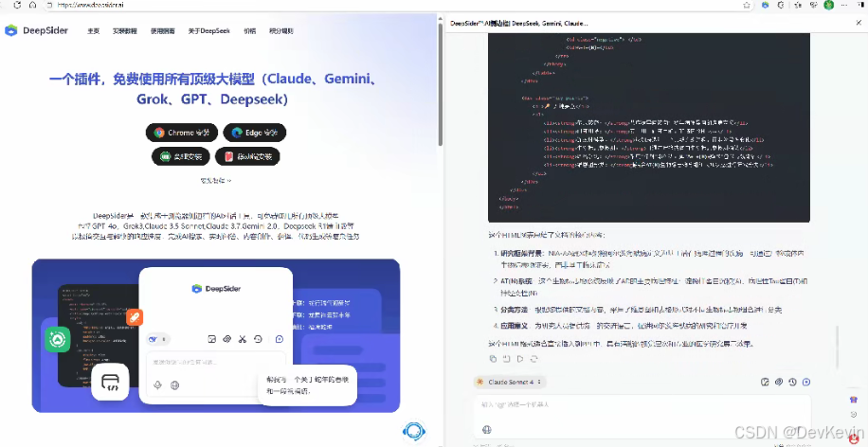Click the attachment icon in preview toolbar
868x447 pixels.
pyautogui.click(x=227, y=339)
